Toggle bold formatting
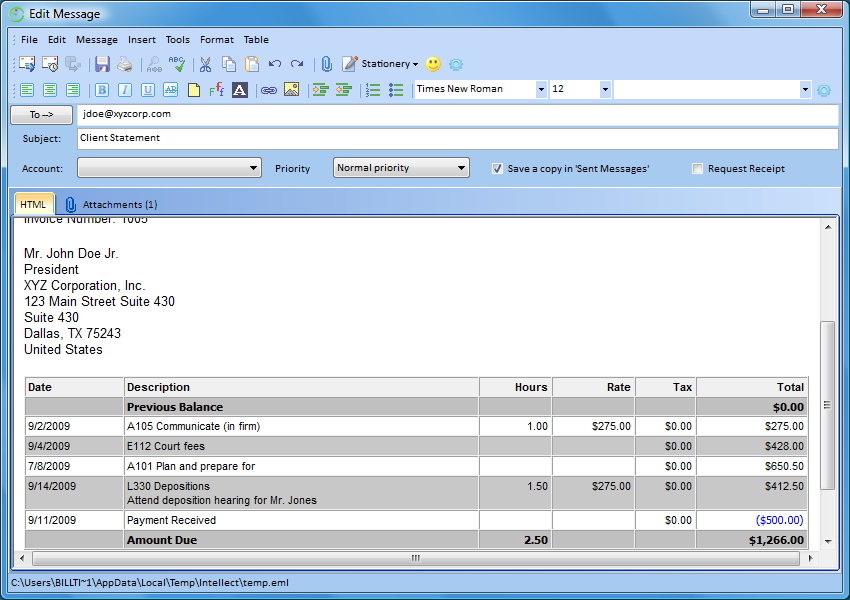The height and width of the screenshot is (600, 850). [x=101, y=89]
